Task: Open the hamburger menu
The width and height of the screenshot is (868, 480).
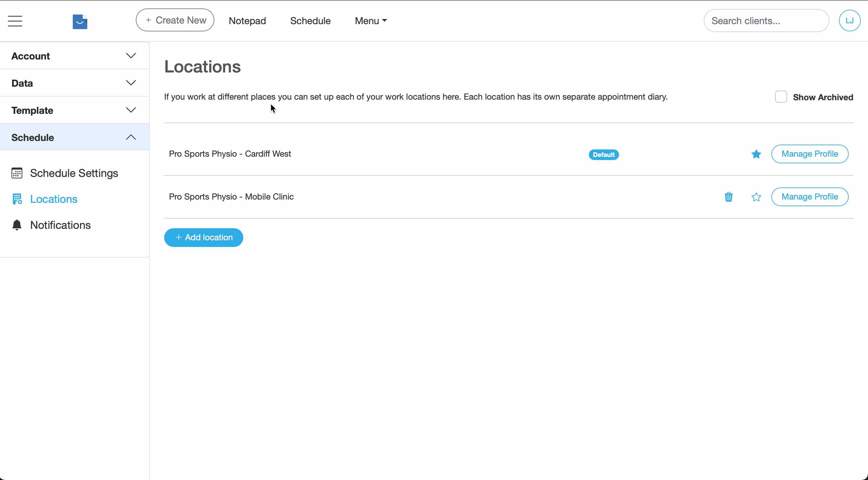Action: tap(15, 21)
